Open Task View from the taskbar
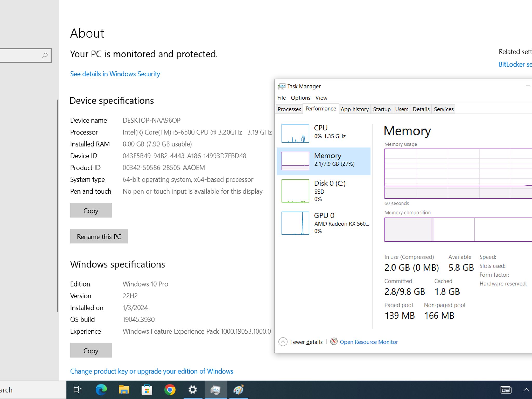Image resolution: width=532 pixels, height=399 pixels. 78,390
